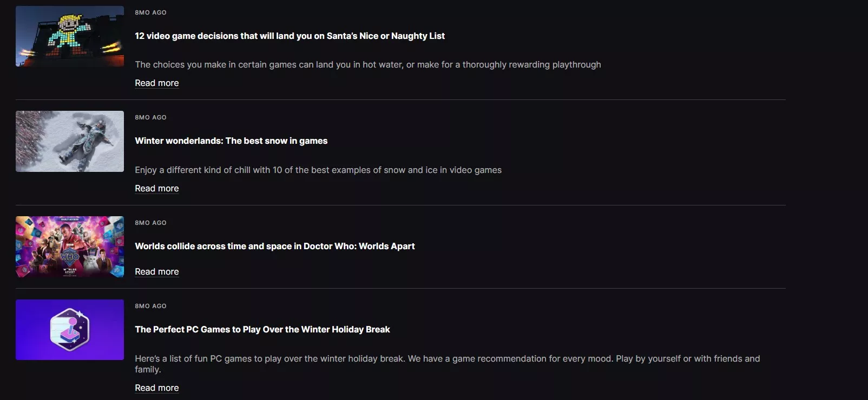Image resolution: width=868 pixels, height=400 pixels.
Task: Open the Santa's Nice or Naughty List article title
Action: tap(290, 36)
